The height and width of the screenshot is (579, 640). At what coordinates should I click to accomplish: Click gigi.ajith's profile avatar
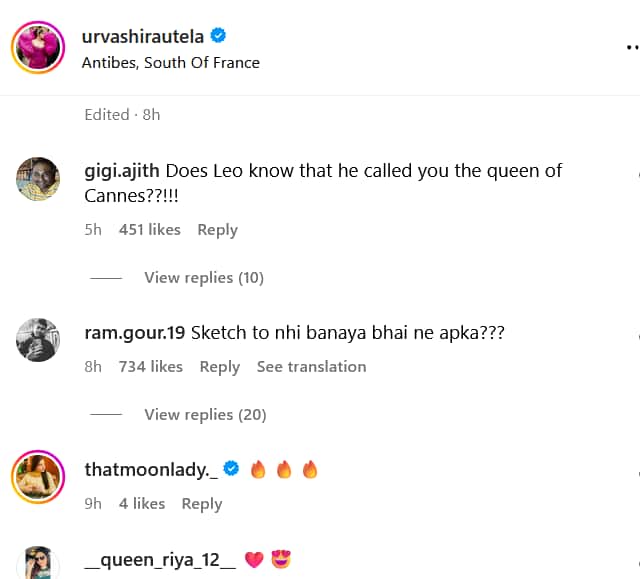[x=38, y=179]
